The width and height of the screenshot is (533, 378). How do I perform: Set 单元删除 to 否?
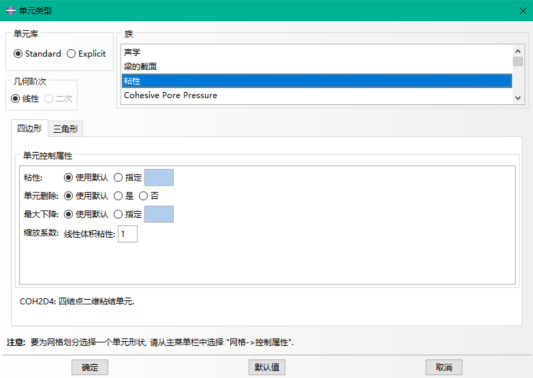click(149, 196)
